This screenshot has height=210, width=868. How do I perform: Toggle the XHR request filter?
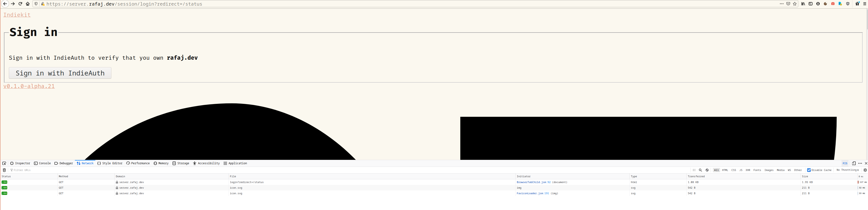748,170
